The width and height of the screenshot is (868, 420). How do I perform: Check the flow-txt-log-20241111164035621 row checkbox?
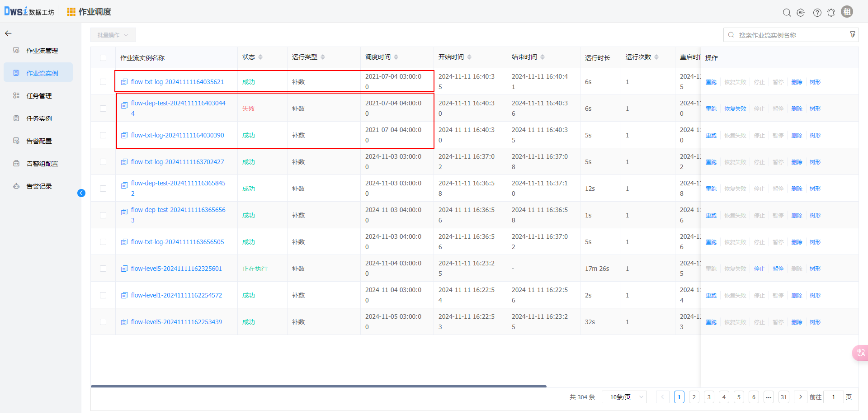point(103,82)
